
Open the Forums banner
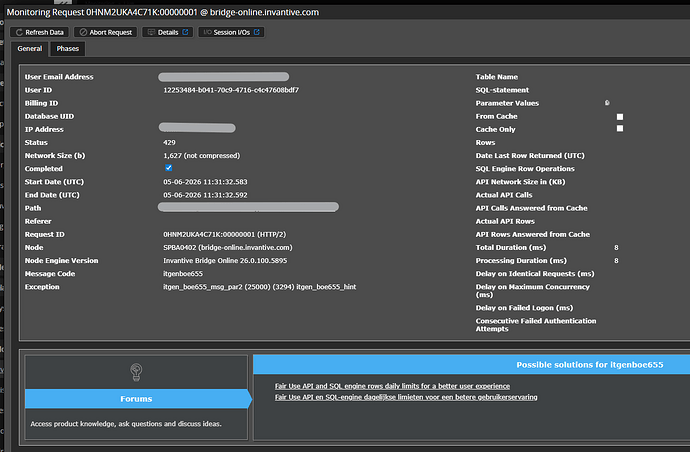138,398
